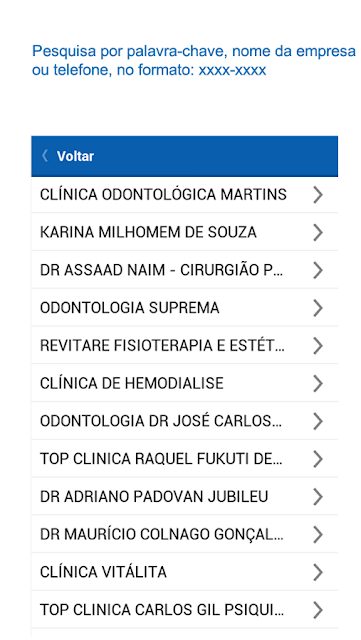Tap the chevron on ODONTOLOGIA SUPREMA row
The image size is (361, 640).
(x=318, y=308)
